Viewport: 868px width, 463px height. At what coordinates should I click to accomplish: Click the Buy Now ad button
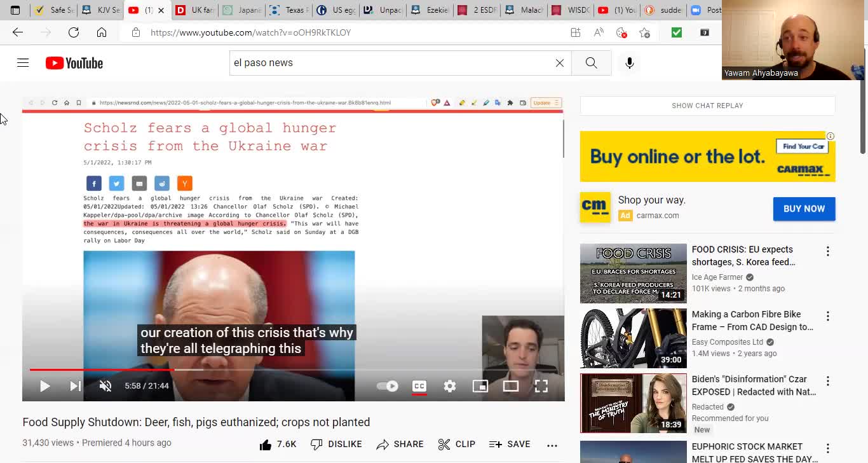[804, 209]
